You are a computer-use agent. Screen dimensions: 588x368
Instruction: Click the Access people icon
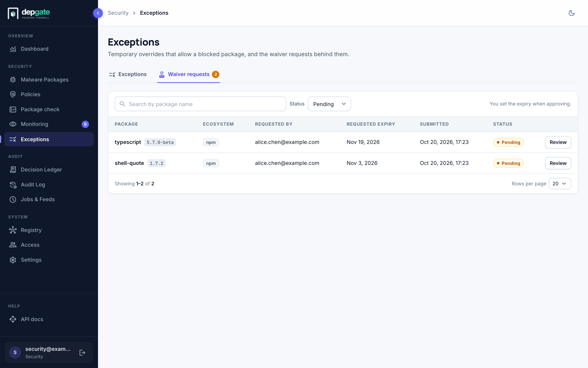13,245
